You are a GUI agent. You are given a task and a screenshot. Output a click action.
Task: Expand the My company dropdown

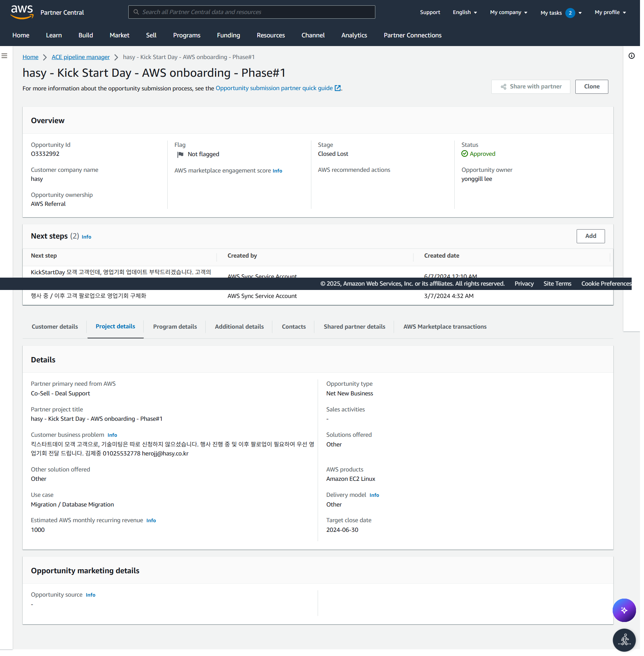(x=508, y=12)
